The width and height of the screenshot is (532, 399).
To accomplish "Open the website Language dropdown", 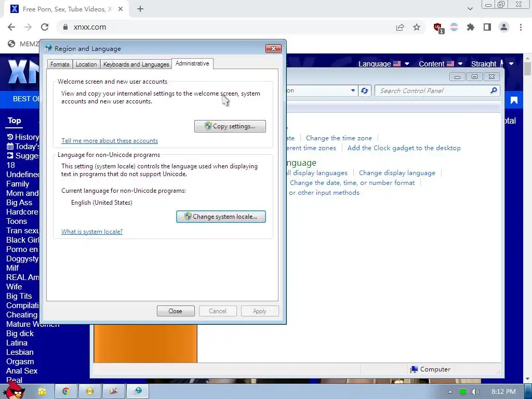I will coord(384,64).
